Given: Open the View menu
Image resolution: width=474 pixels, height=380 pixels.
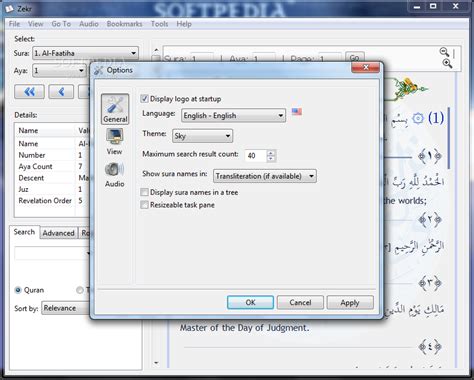Looking at the screenshot, I should click(x=36, y=24).
